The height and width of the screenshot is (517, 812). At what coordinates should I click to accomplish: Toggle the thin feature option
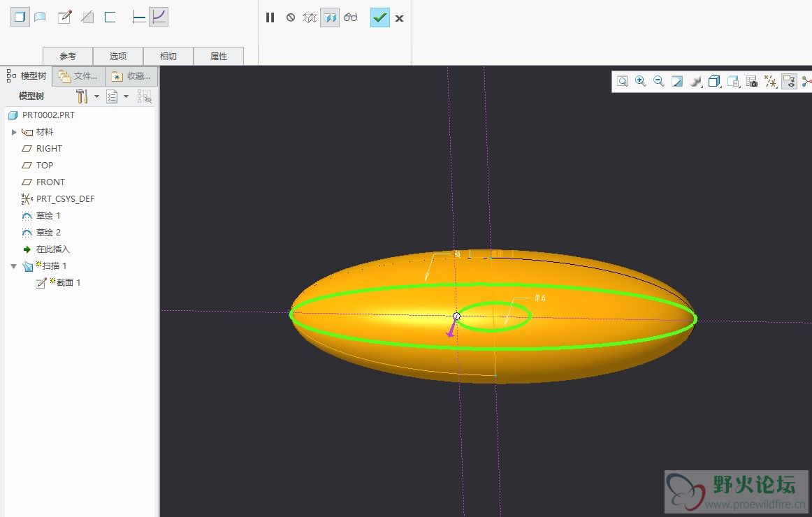point(110,17)
